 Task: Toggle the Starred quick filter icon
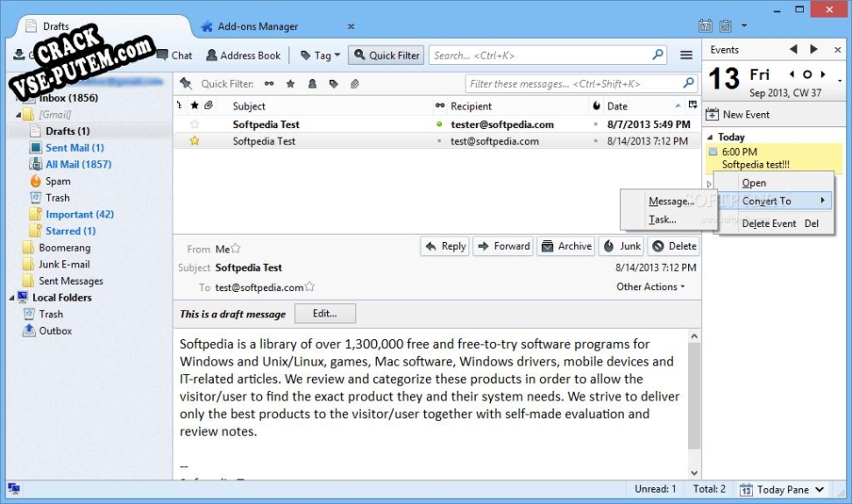(291, 83)
